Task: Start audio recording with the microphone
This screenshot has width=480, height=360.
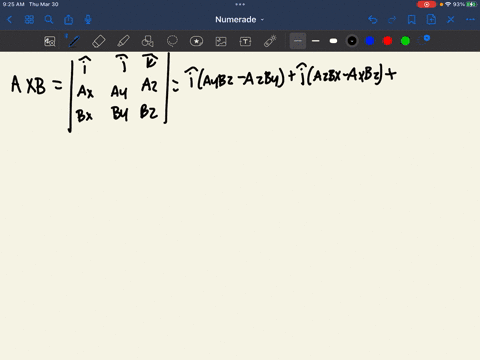Action: (88, 20)
